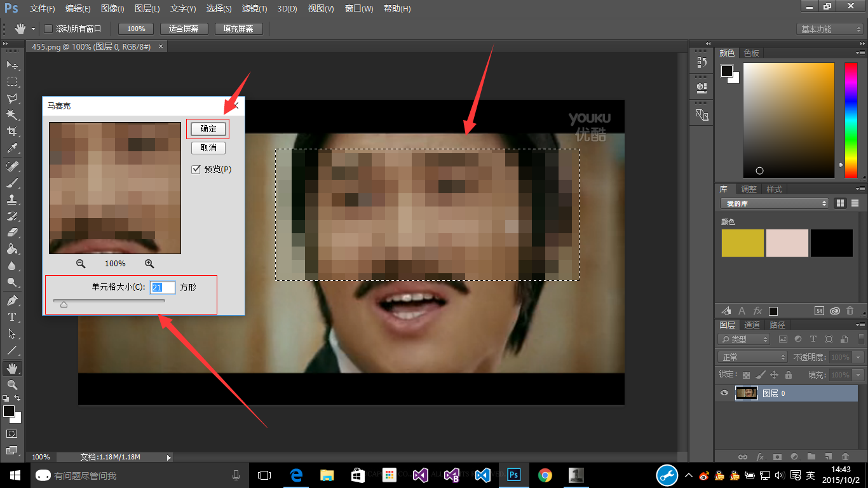
Task: Click the 确定 button in Mosaic dialog
Action: [208, 128]
